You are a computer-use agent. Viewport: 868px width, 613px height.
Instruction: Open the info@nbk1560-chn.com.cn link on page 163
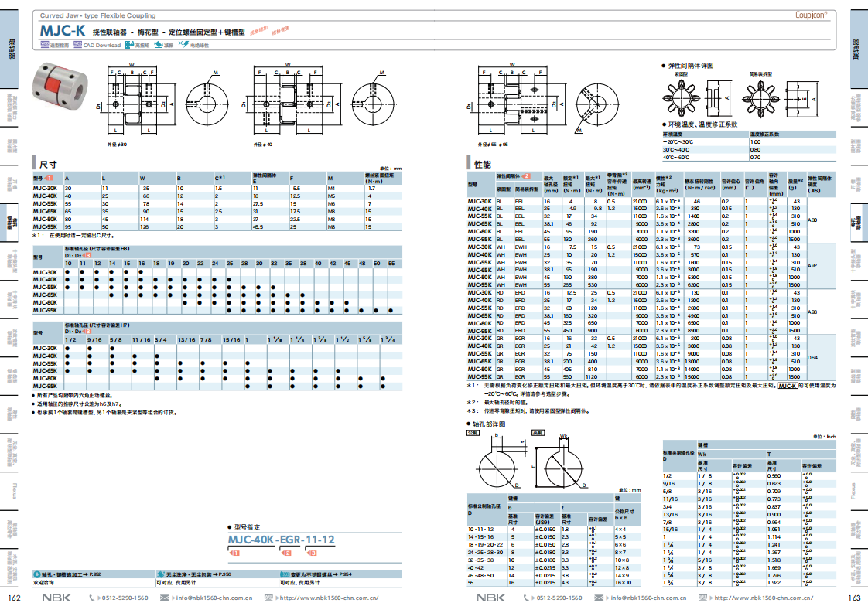[648, 598]
